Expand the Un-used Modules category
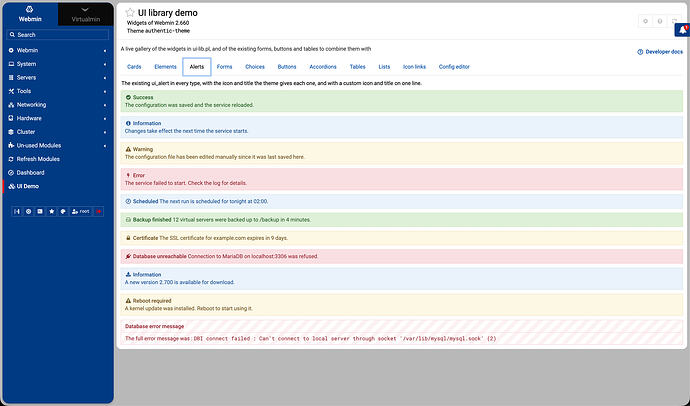This screenshot has height=406, width=690. [x=58, y=146]
